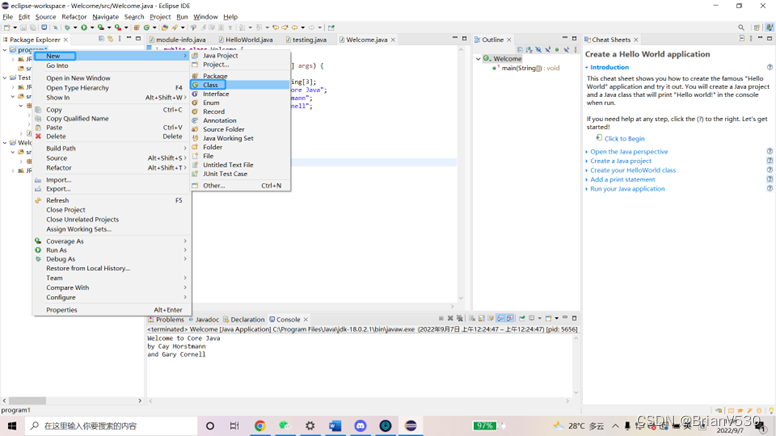This screenshot has height=436, width=776.
Task: Click the Open Type toolbar icon
Action: (x=165, y=28)
